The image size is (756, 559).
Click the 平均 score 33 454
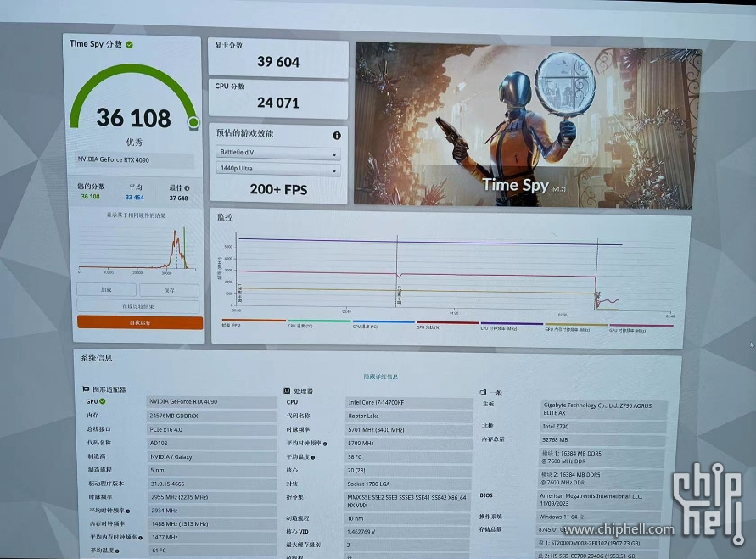tap(135, 198)
